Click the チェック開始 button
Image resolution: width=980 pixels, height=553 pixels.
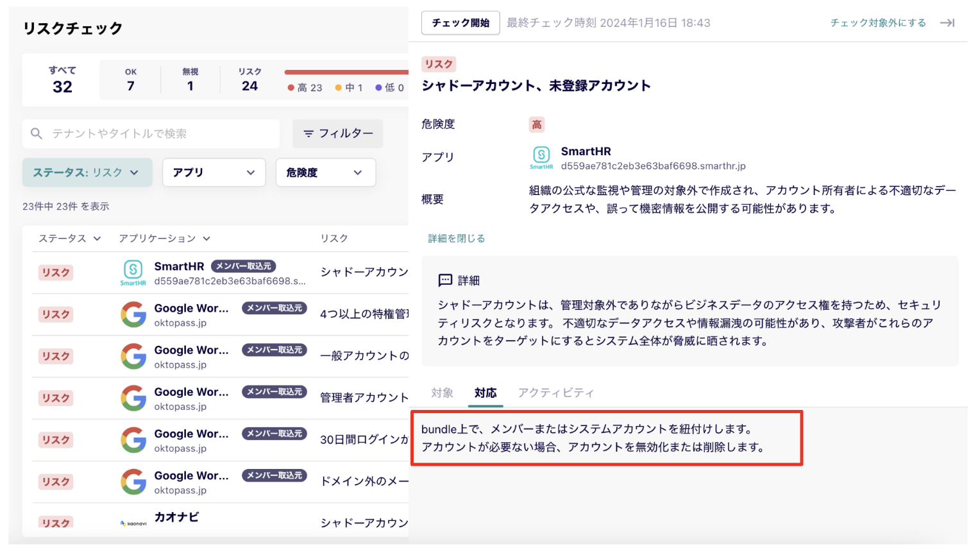460,23
